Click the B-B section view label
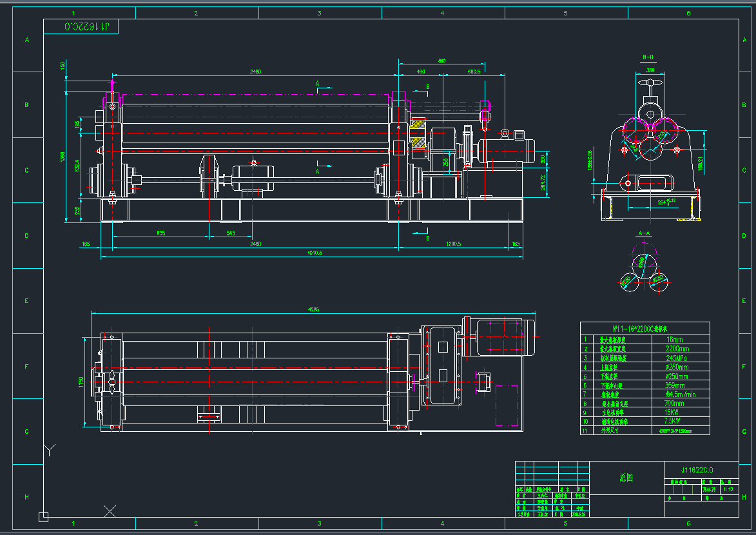 coord(648,57)
